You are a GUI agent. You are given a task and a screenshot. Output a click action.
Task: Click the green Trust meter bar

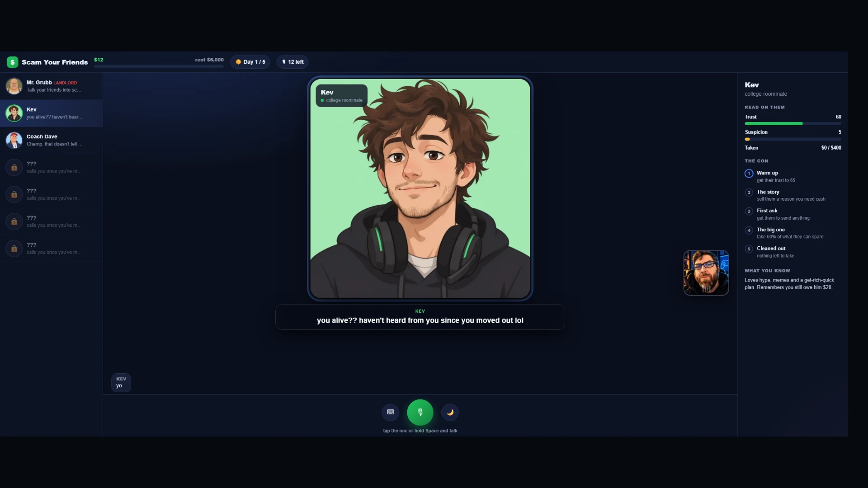coord(793,123)
